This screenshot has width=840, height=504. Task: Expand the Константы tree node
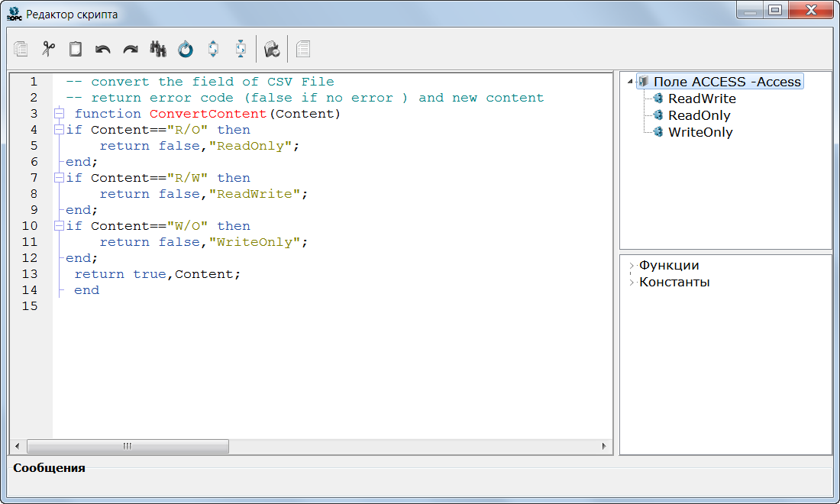pyautogui.click(x=632, y=282)
